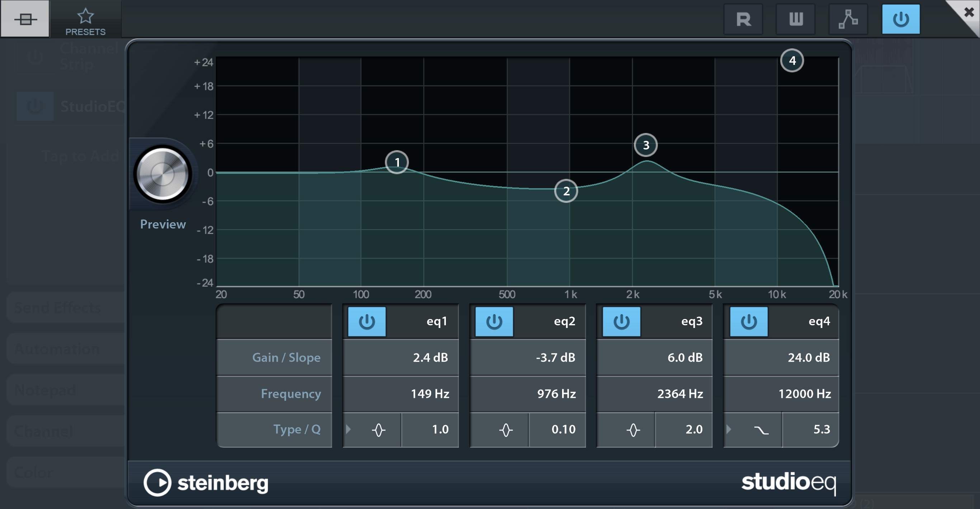Viewport: 980px width, 509px height.
Task: Select EQ band 2 handle on graph
Action: (566, 191)
